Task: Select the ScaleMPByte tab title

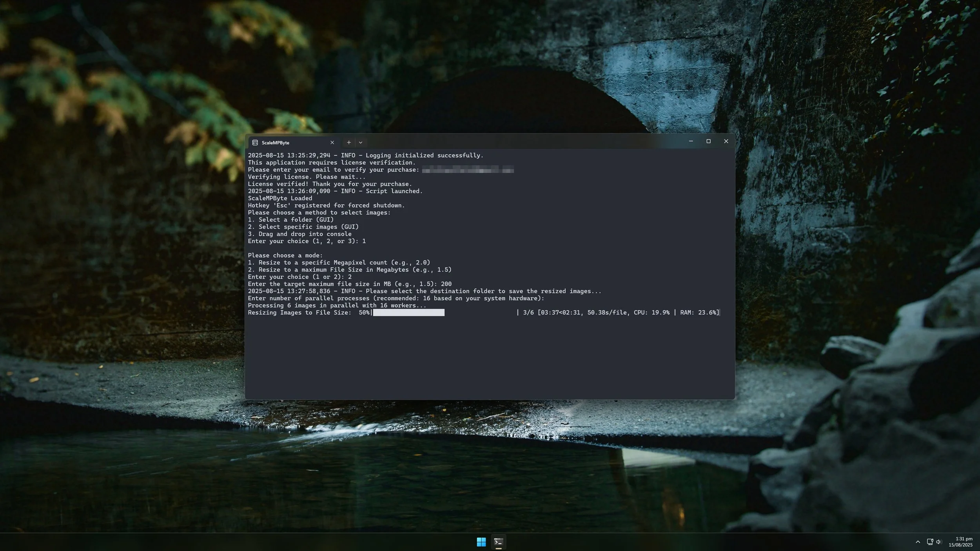Action: pyautogui.click(x=275, y=143)
